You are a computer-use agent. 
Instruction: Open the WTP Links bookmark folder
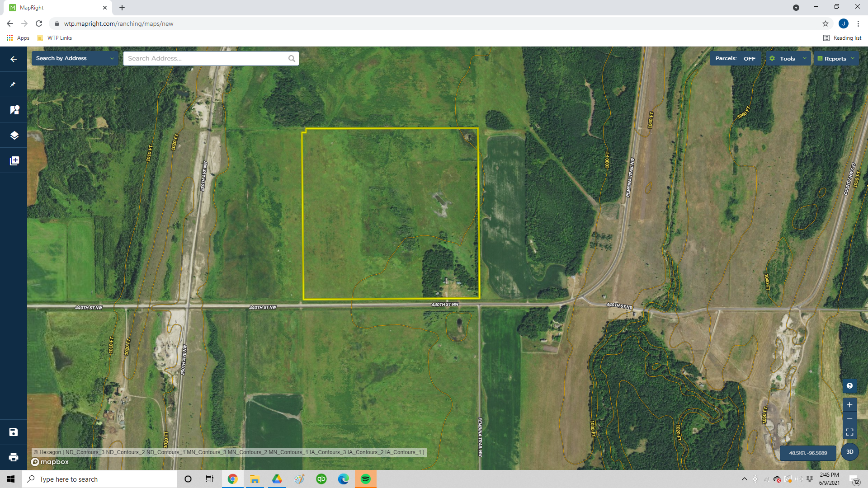coord(55,38)
